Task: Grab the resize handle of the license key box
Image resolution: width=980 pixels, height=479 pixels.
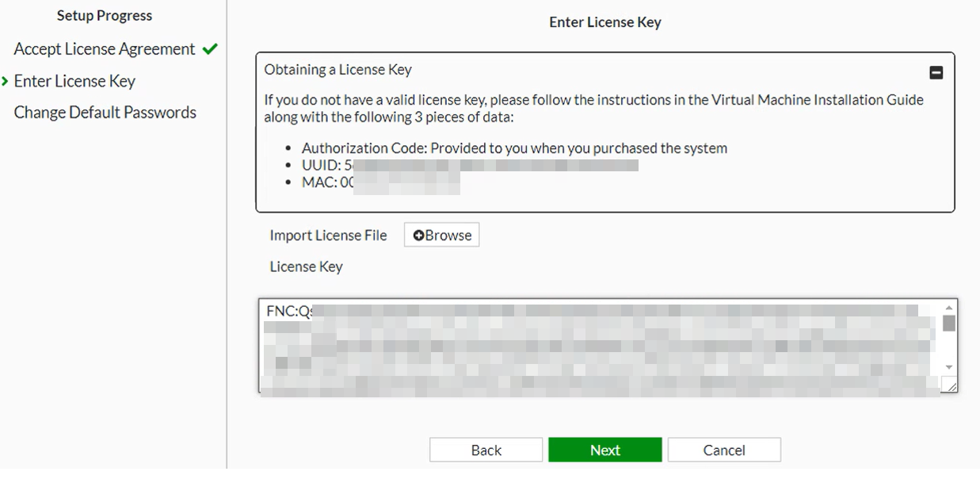Action: 949,385
